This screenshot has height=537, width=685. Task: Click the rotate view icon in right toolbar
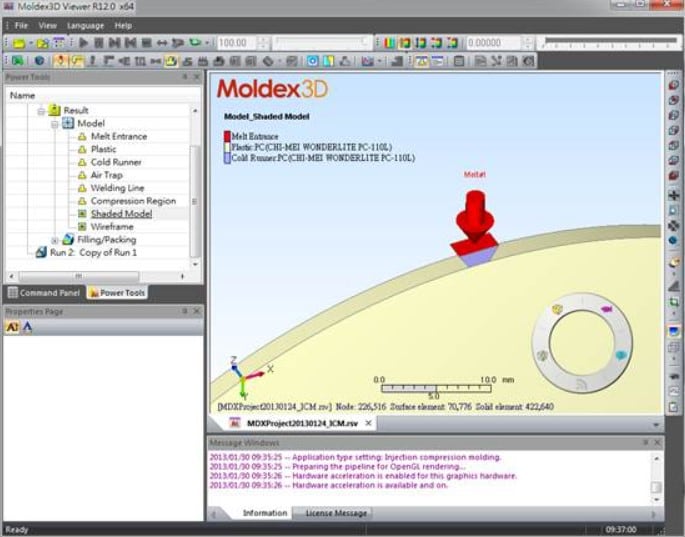pos(674,225)
